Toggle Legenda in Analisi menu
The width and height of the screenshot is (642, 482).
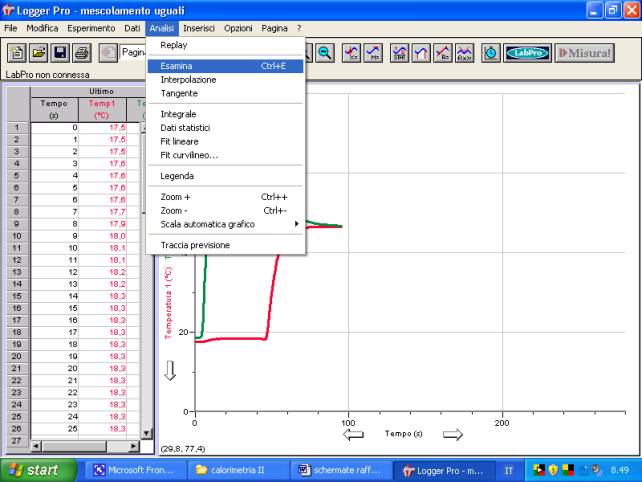tap(177, 176)
